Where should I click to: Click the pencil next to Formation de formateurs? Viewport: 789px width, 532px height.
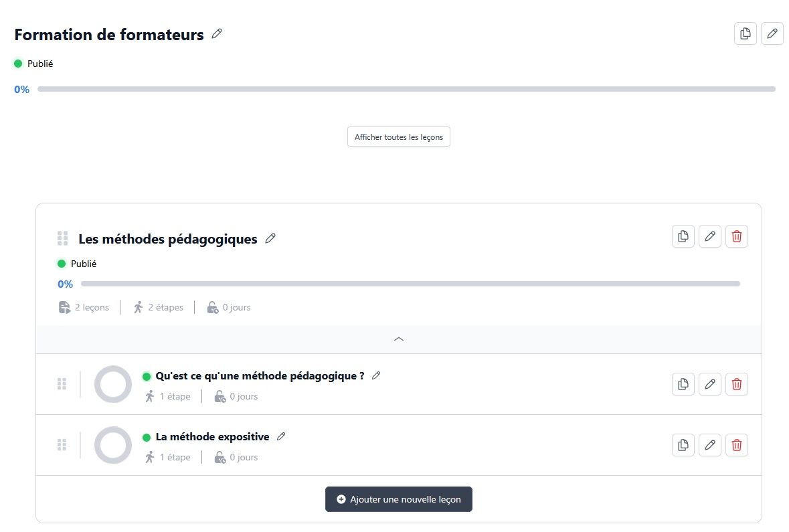[x=216, y=33]
